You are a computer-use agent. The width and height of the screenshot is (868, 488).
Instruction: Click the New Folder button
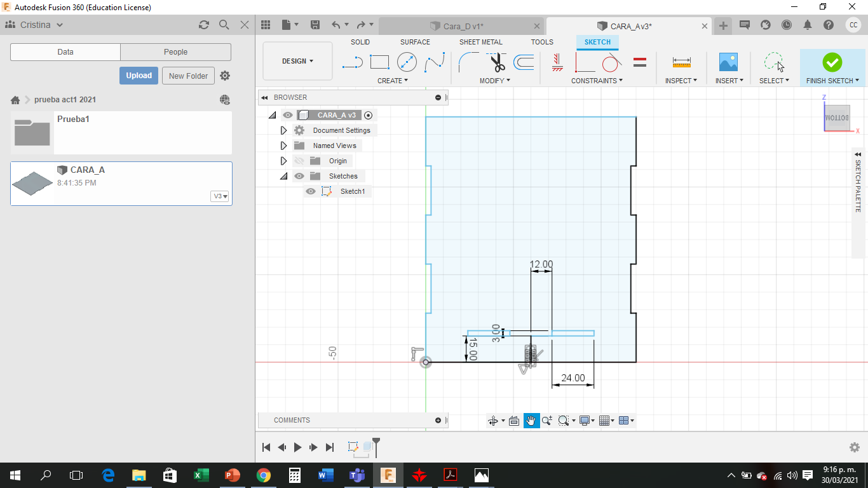coord(189,76)
